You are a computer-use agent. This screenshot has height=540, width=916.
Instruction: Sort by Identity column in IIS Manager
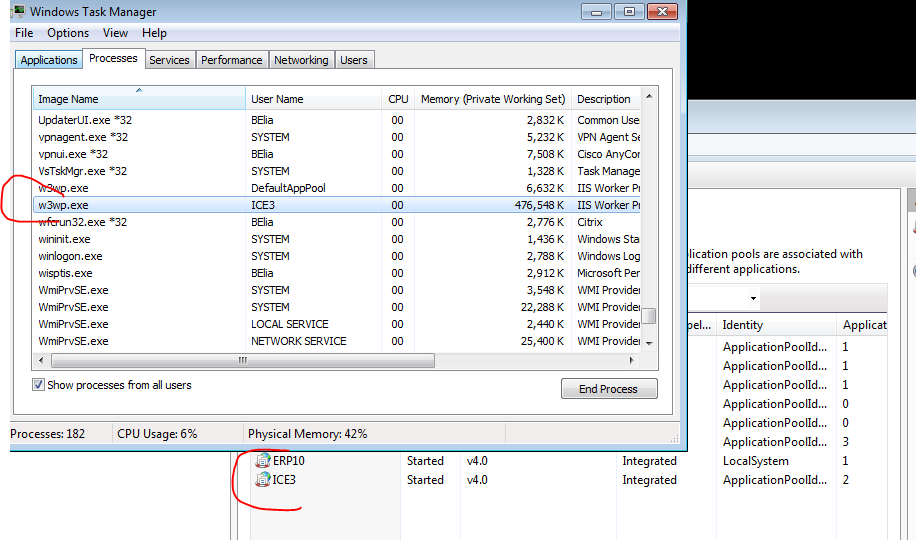pos(777,325)
